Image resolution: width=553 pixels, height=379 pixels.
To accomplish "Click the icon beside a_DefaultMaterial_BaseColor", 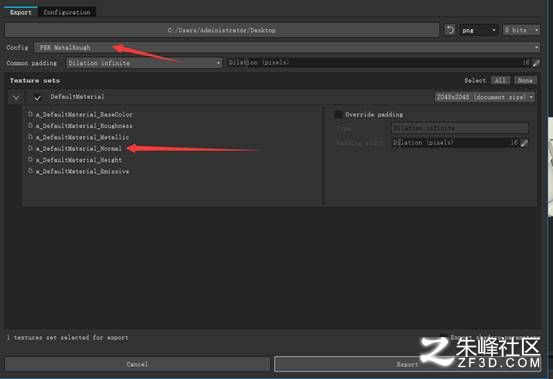I will (x=30, y=114).
